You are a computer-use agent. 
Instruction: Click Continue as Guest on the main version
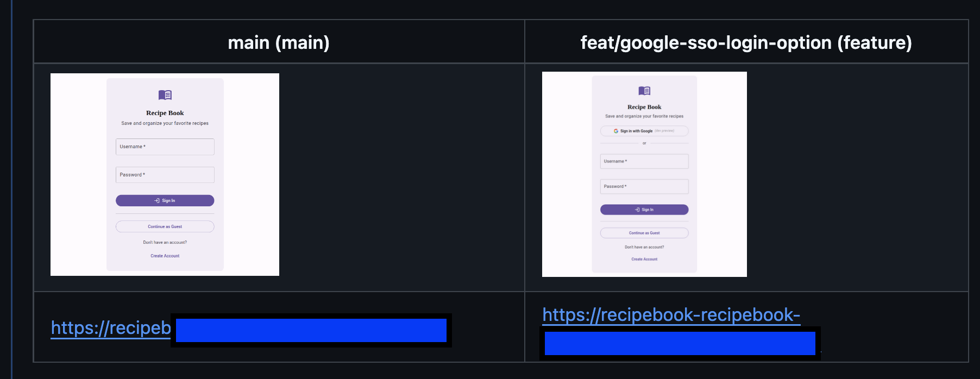click(x=165, y=226)
